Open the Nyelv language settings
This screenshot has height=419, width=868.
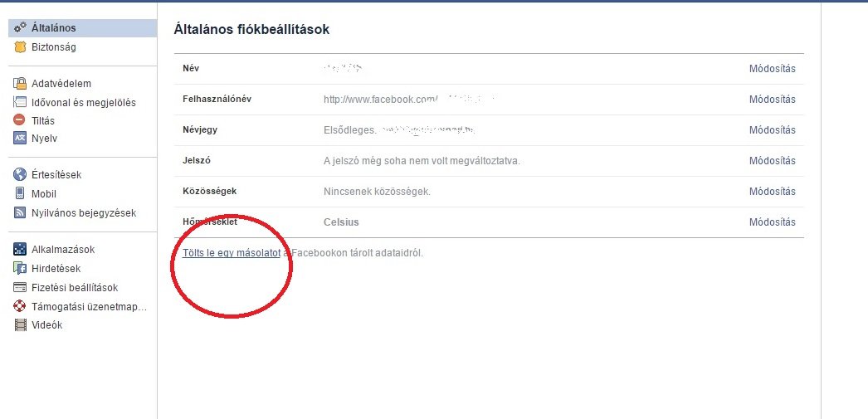click(x=44, y=139)
